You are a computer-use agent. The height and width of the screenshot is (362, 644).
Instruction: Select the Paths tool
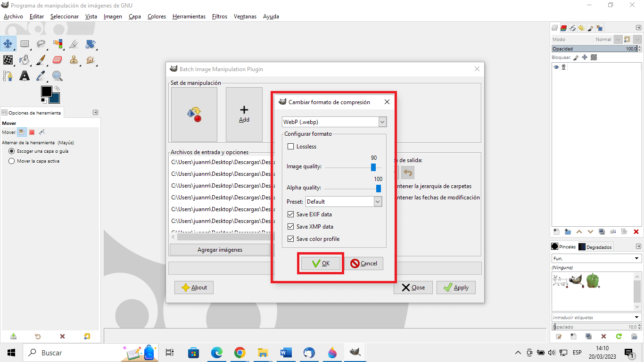(8, 75)
